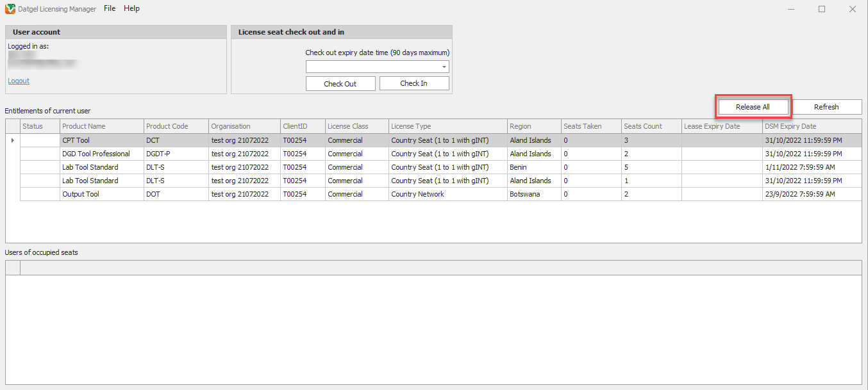Minimize the Licensing Manager window

(x=791, y=9)
